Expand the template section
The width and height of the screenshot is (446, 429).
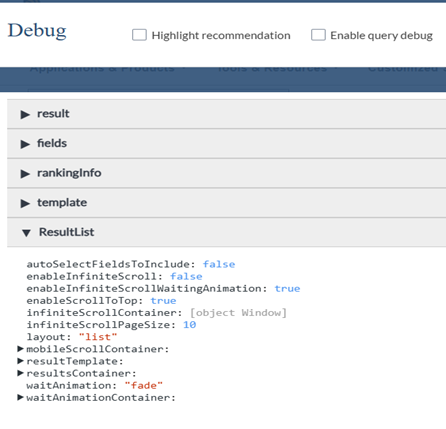[227, 203]
